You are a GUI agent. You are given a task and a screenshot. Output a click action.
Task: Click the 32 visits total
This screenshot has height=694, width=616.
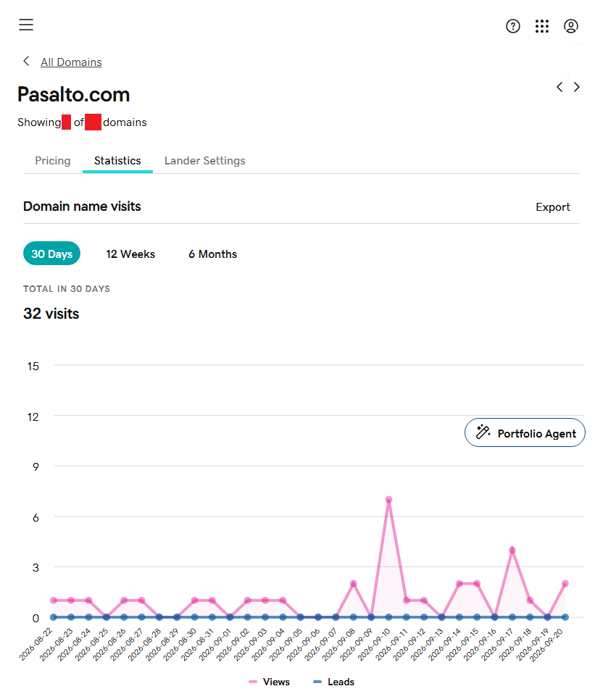coord(51,314)
